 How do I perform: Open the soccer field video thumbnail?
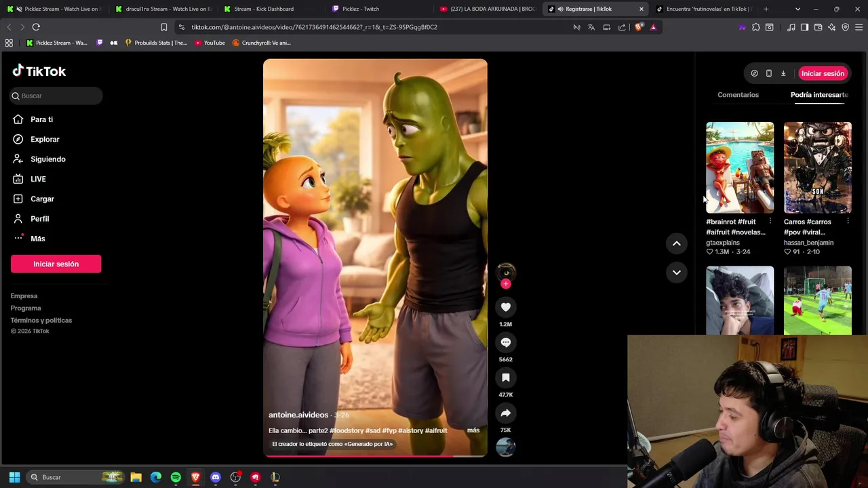[x=817, y=300]
